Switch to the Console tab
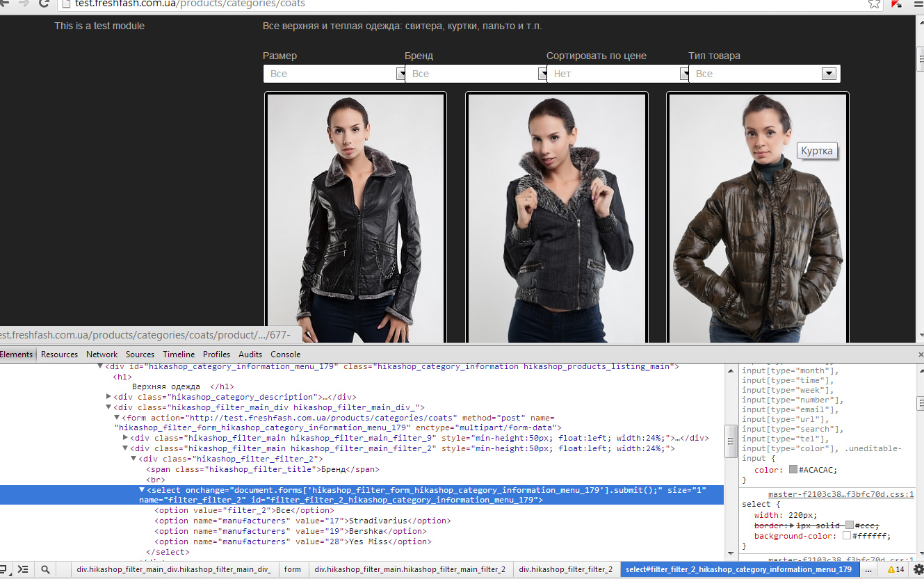This screenshot has width=924, height=579. point(285,354)
